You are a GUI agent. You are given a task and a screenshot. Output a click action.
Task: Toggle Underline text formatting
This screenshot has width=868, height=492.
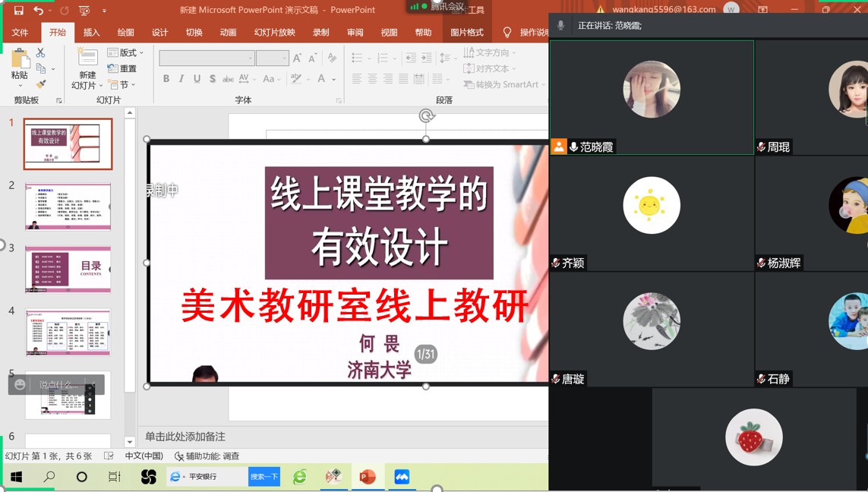click(x=197, y=79)
